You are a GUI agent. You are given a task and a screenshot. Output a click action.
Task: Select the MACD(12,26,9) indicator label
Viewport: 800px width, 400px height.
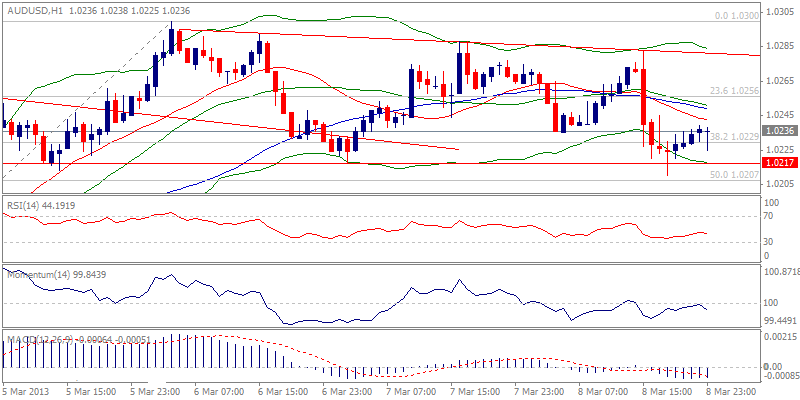(x=40, y=338)
